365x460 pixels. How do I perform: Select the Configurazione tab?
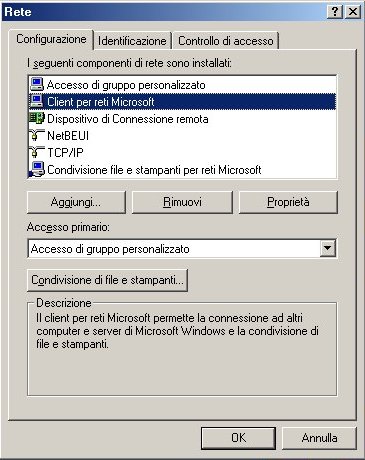click(x=51, y=39)
